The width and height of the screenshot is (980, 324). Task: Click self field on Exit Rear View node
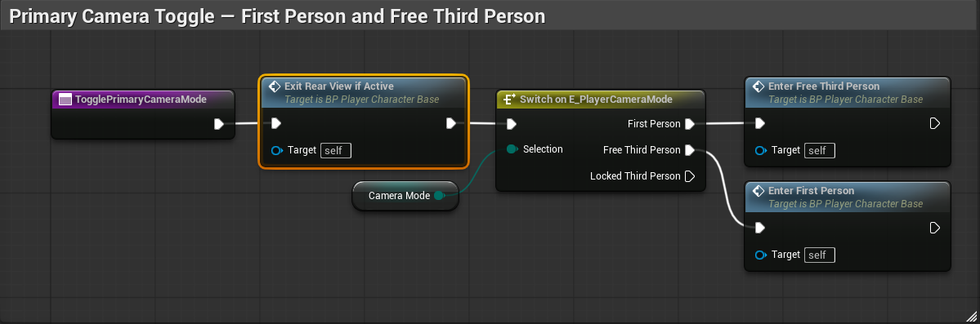(336, 150)
